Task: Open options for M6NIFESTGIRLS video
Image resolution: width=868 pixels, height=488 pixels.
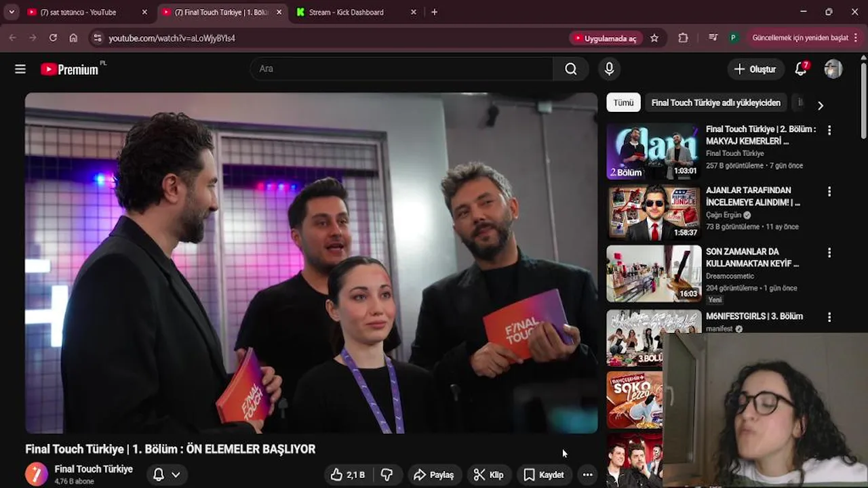Action: (x=829, y=317)
